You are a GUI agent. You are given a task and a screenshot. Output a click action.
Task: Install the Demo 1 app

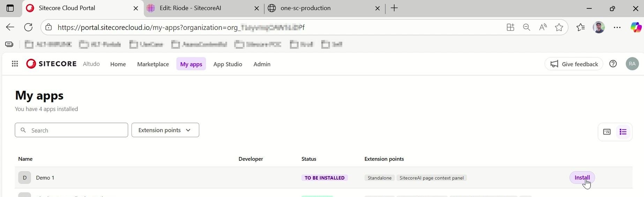pyautogui.click(x=582, y=178)
